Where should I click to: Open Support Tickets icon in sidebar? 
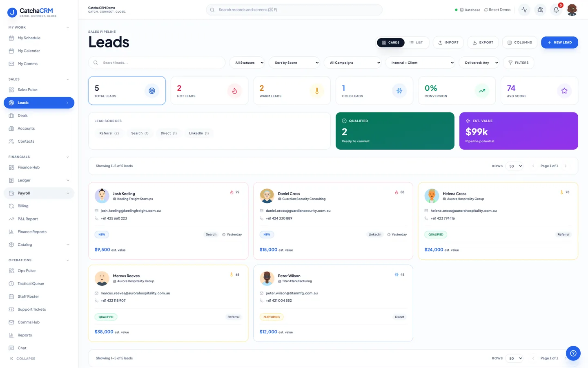[11, 310]
